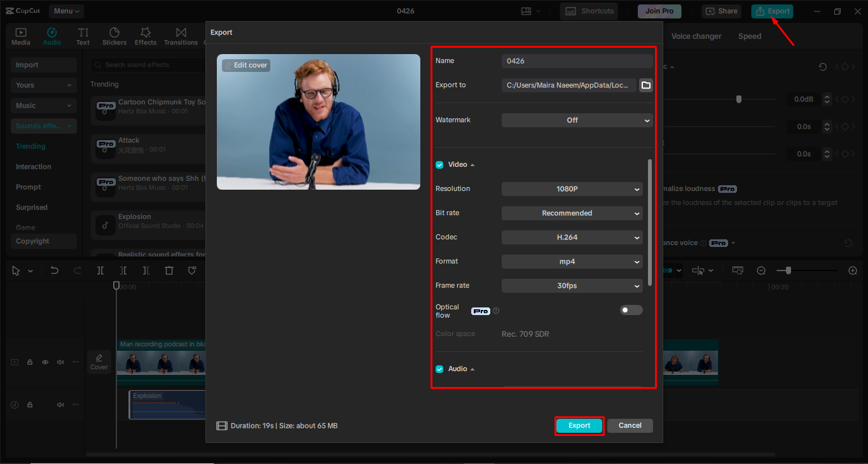Select the Surprised sound category
The image size is (868, 464).
click(x=32, y=207)
